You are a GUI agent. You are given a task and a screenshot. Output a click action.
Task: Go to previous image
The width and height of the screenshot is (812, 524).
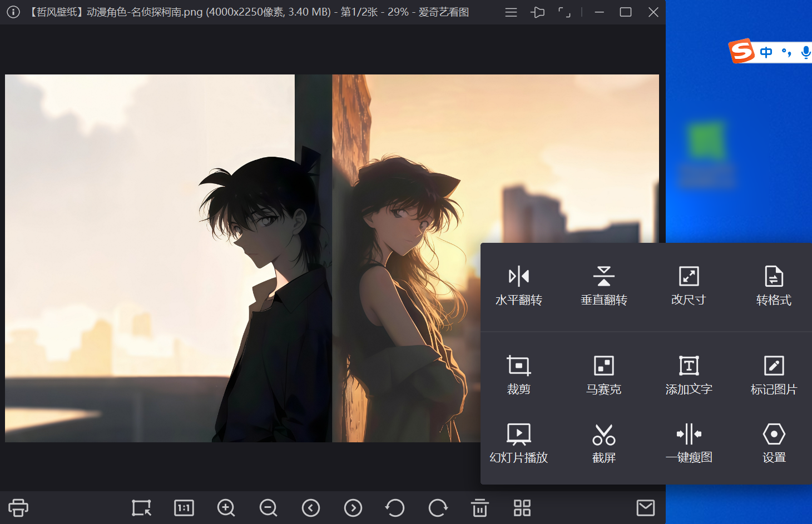point(311,508)
